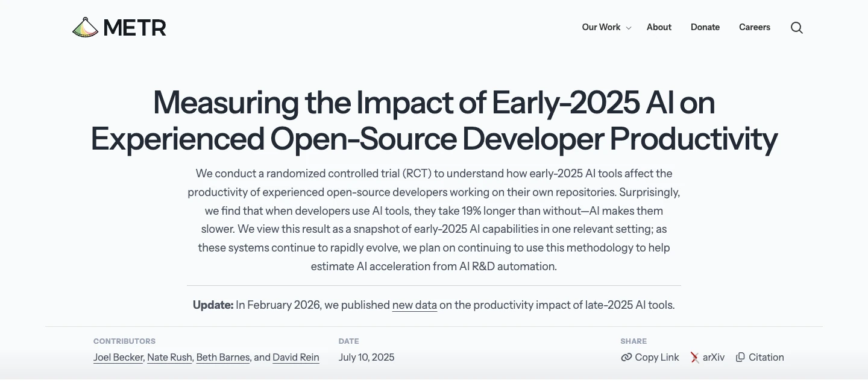This screenshot has width=868, height=383.
Task: Open the Our Work menu
Action: 601,27
